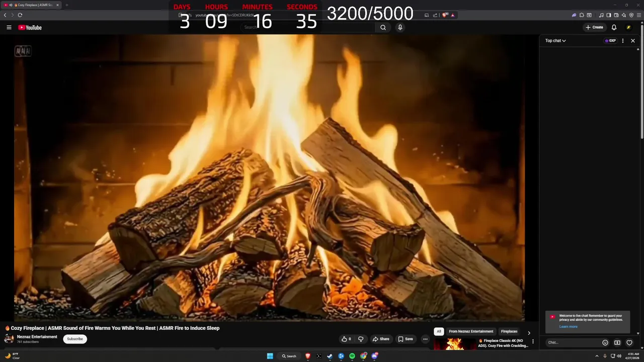Reload the browser page

20,15
